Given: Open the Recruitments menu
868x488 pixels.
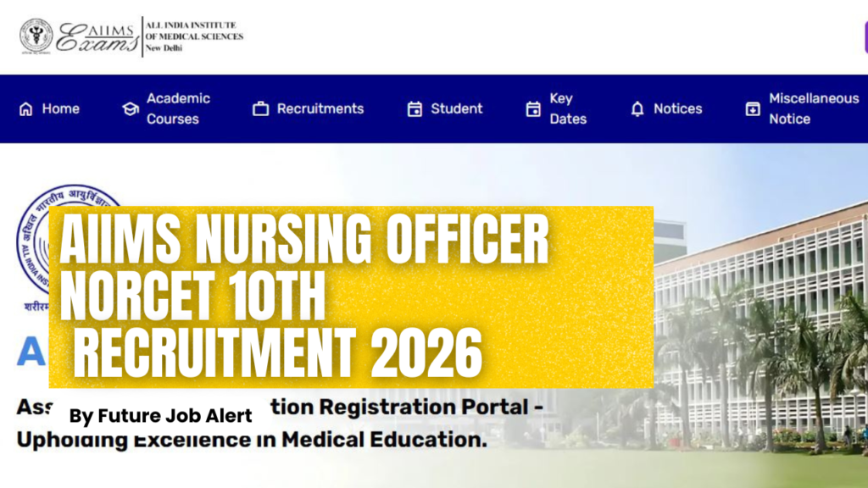Looking at the screenshot, I should (x=309, y=109).
